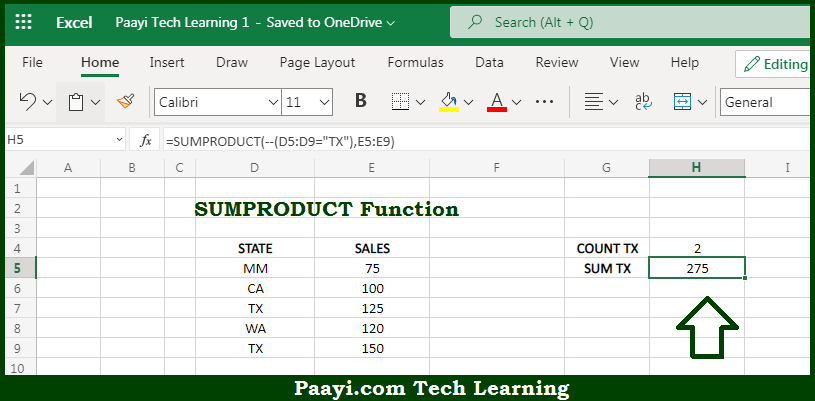
Task: Click the Search box
Action: [630, 22]
